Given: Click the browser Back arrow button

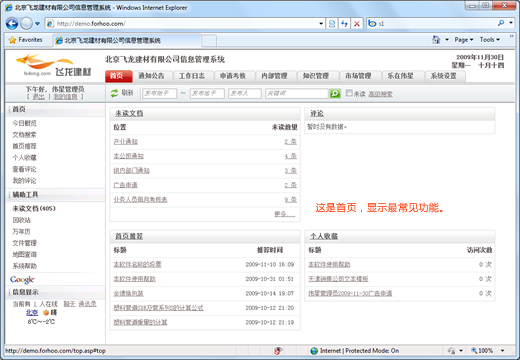Looking at the screenshot, I should [12, 23].
